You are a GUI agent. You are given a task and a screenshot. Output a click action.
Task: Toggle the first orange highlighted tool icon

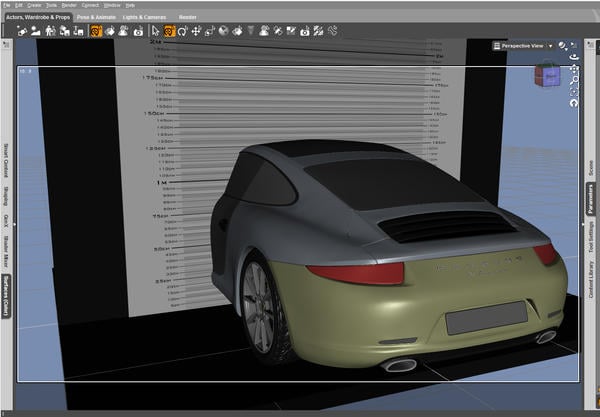pyautogui.click(x=96, y=31)
